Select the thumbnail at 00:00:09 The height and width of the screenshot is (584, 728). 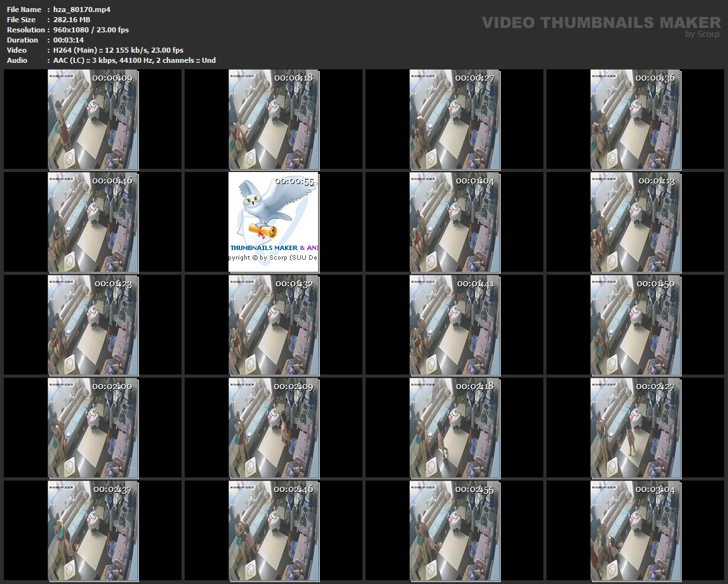click(93, 119)
